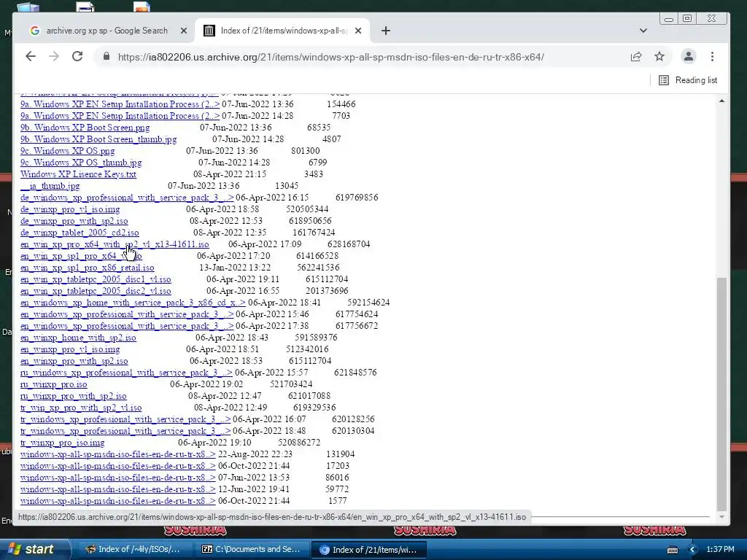
Task: Click the scroll up arrow of the page scrollbar
Action: 721,101
